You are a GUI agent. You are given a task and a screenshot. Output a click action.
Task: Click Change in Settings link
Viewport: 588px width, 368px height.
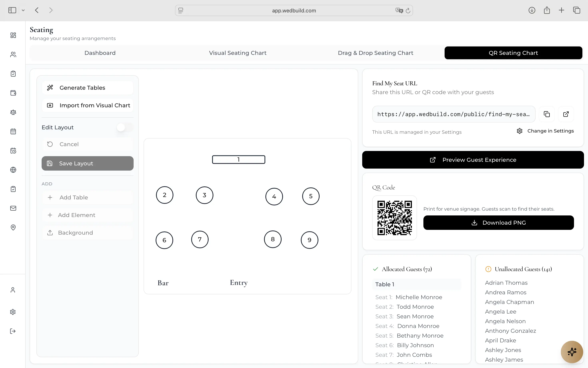[545, 131]
